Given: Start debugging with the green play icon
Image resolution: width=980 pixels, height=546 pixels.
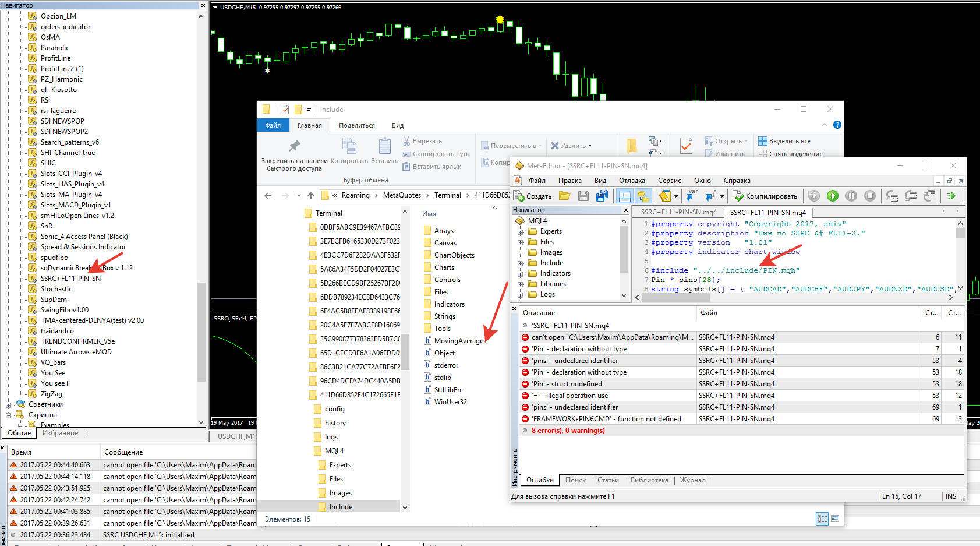Looking at the screenshot, I should click(x=833, y=196).
